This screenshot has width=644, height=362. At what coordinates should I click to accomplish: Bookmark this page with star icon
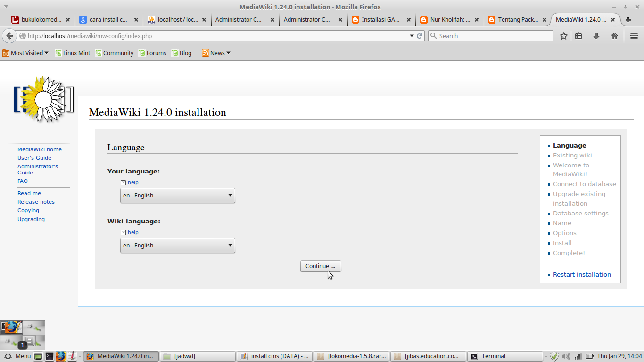[563, 36]
